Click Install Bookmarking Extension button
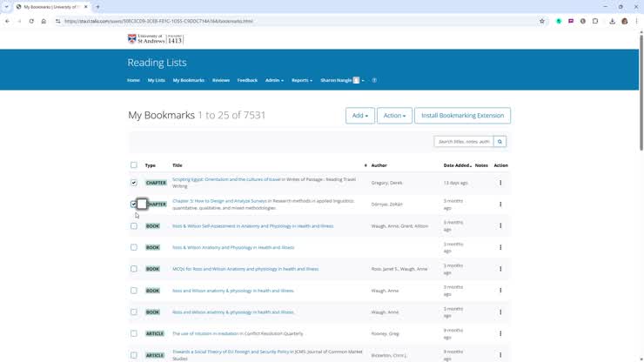This screenshot has height=362, width=644. click(x=462, y=116)
